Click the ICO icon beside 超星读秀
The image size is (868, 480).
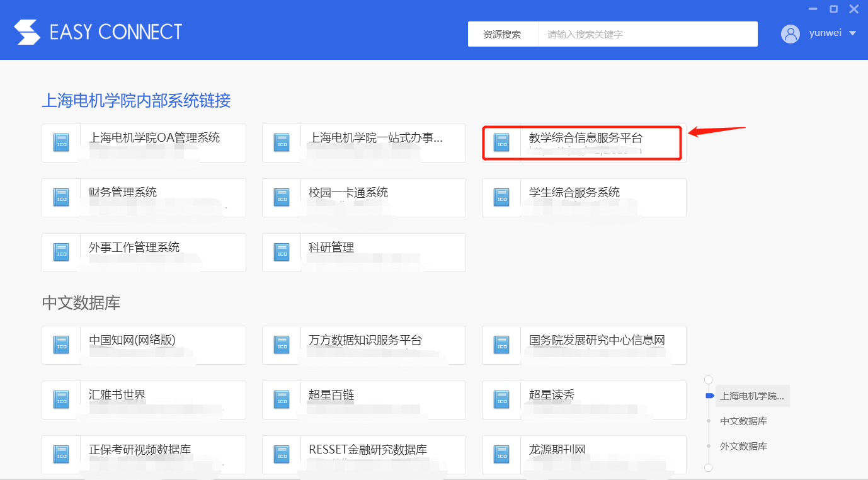coord(501,400)
